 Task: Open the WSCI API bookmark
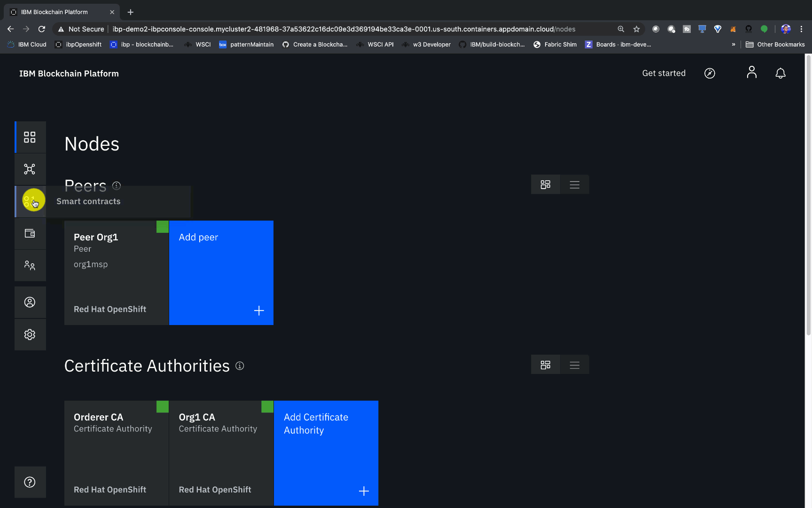pyautogui.click(x=375, y=45)
